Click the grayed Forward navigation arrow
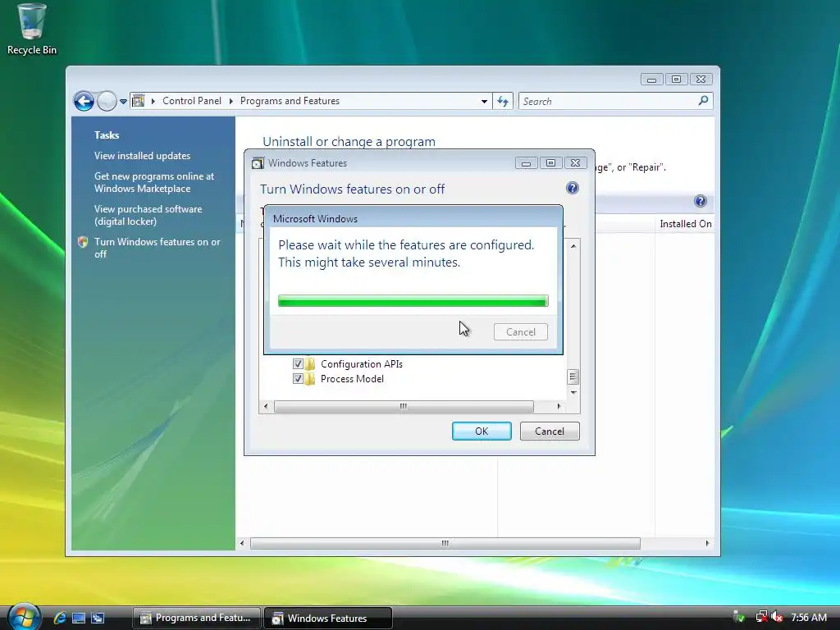The image size is (840, 630). (x=107, y=101)
